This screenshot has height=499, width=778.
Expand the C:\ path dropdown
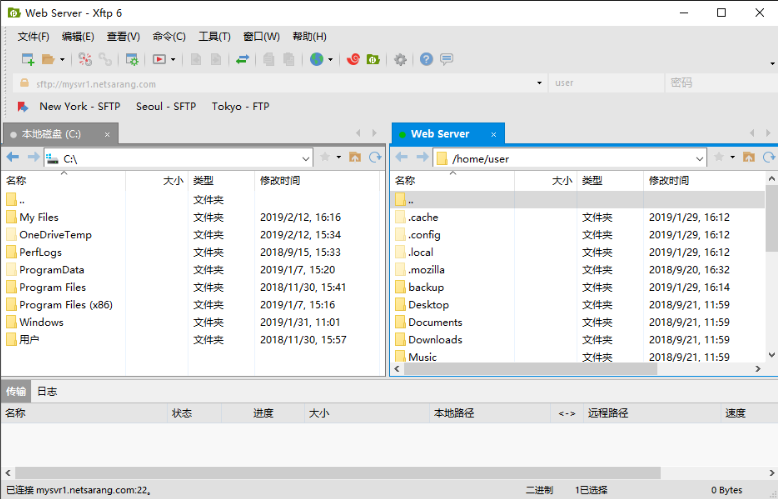tap(306, 159)
